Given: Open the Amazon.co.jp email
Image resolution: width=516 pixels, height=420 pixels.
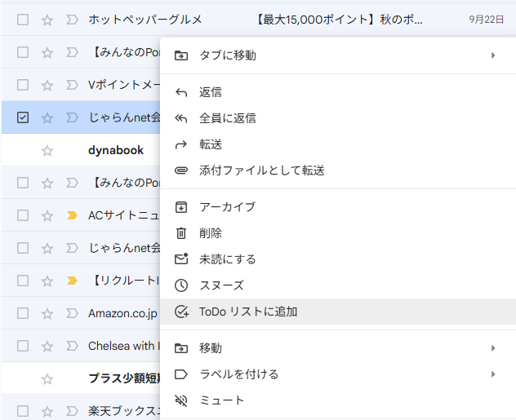Looking at the screenshot, I should point(122,313).
